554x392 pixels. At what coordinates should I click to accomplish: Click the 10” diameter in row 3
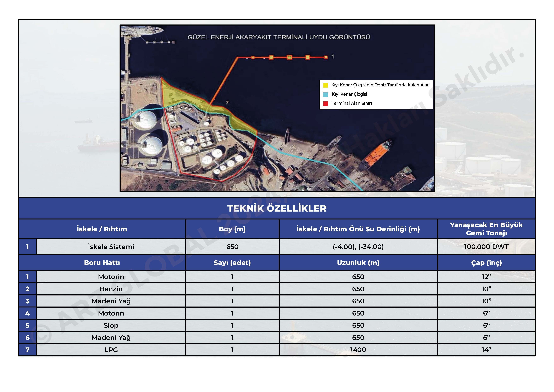pos(486,301)
